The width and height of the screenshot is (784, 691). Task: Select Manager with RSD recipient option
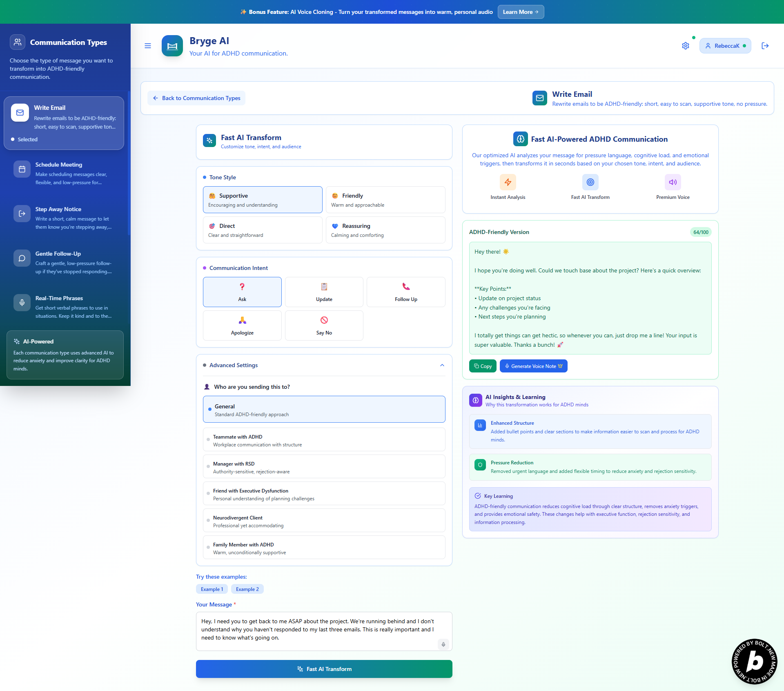pos(324,467)
